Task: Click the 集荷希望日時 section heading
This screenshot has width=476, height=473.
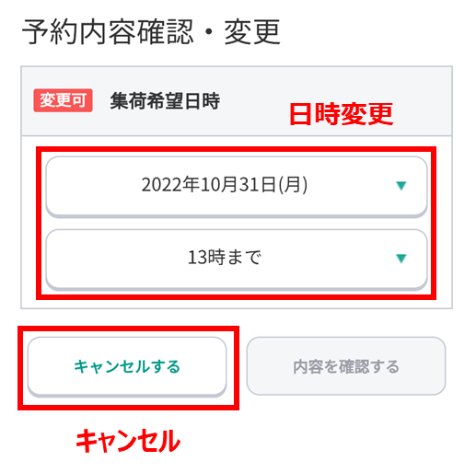Action: click(x=165, y=101)
